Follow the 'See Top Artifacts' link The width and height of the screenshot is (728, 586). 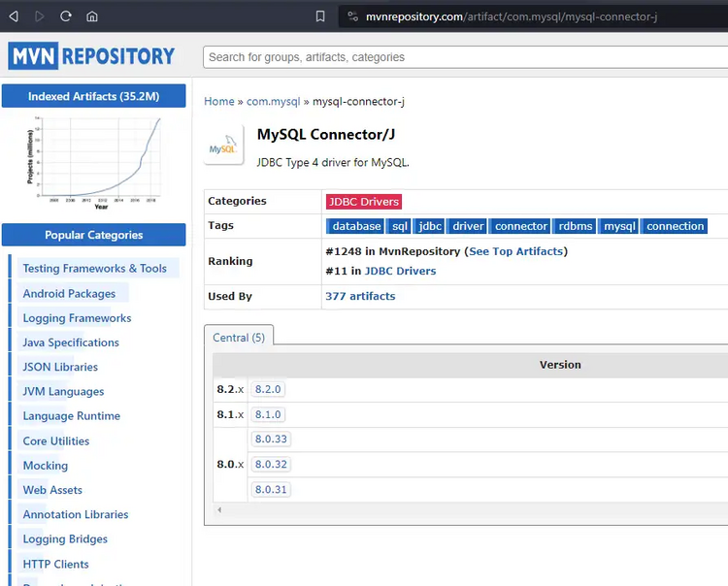click(x=515, y=251)
